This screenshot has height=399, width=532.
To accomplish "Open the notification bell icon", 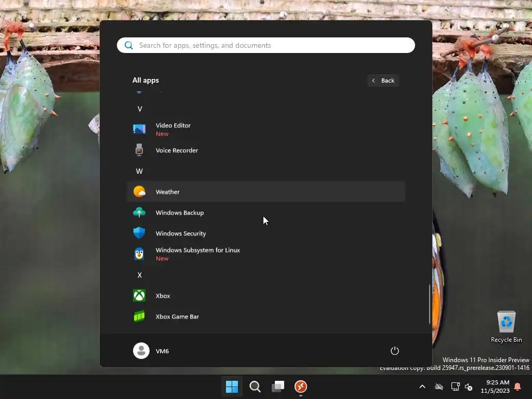I will (517, 387).
